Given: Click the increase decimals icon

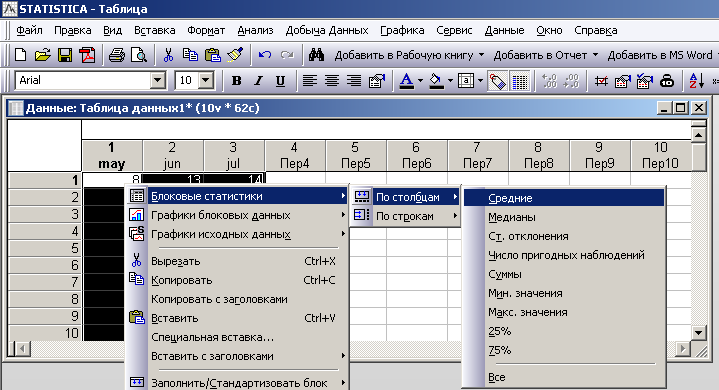Looking at the screenshot, I should (x=549, y=81).
